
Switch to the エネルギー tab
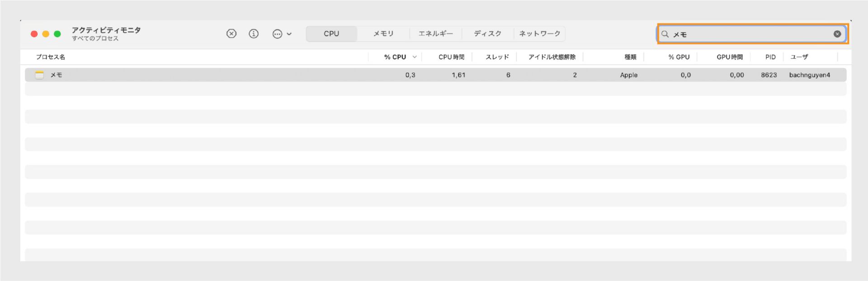pos(436,34)
